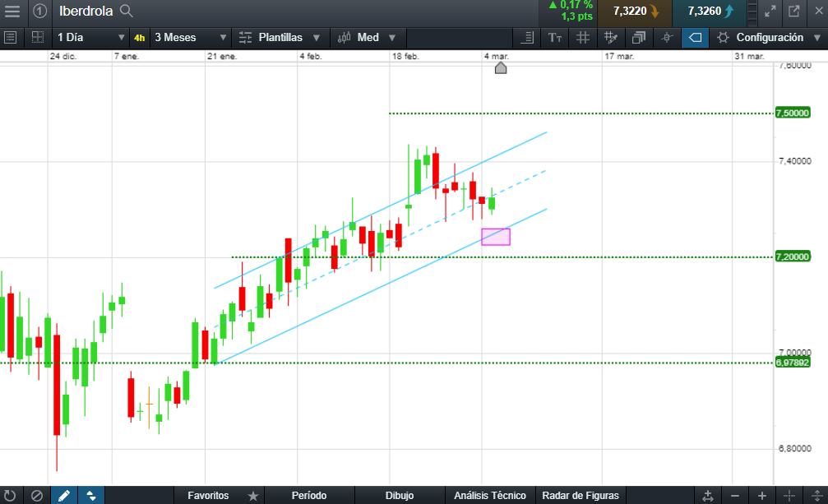Select the pink rectangle drawing on the chart
Screen dimensions: 828x504
pos(496,237)
